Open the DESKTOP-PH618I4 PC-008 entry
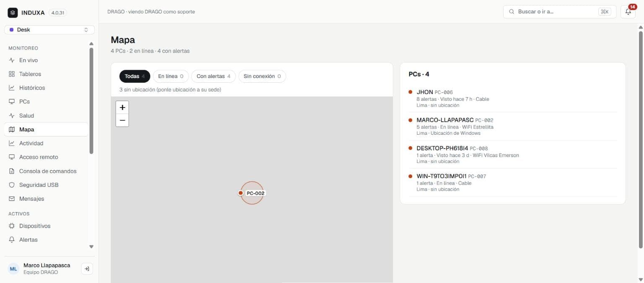644x283 pixels. (513, 155)
